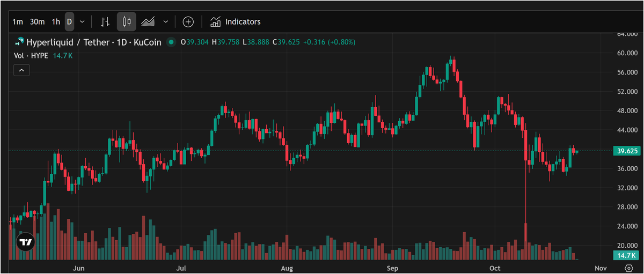Add a symbol to compare with plus icon
Image resolution: width=644 pixels, height=274 pixels.
click(x=188, y=22)
